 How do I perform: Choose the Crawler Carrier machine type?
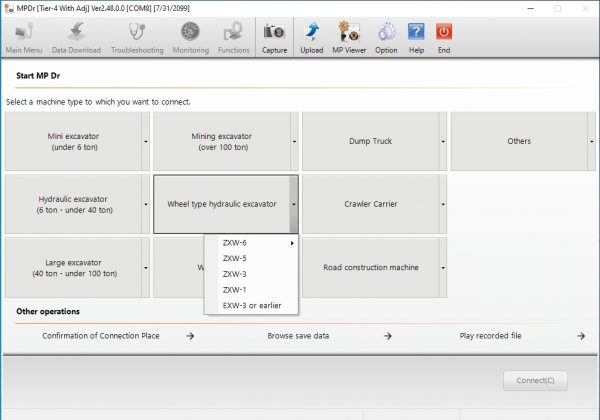[370, 204]
